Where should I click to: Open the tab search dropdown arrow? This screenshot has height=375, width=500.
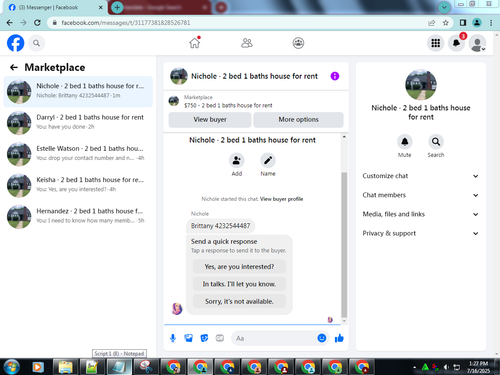point(444,7)
